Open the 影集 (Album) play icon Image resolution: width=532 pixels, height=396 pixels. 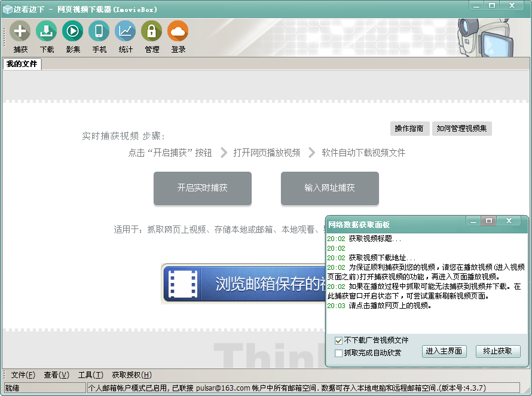click(x=73, y=31)
